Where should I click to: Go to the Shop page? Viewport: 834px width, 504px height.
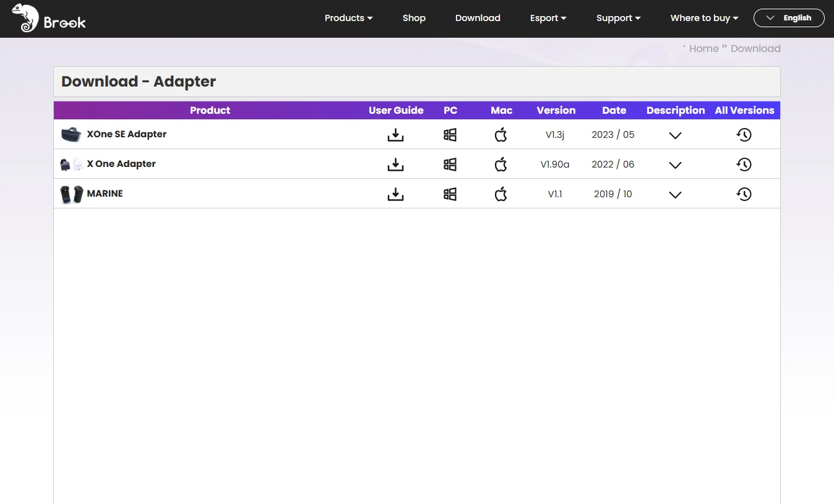pos(414,18)
